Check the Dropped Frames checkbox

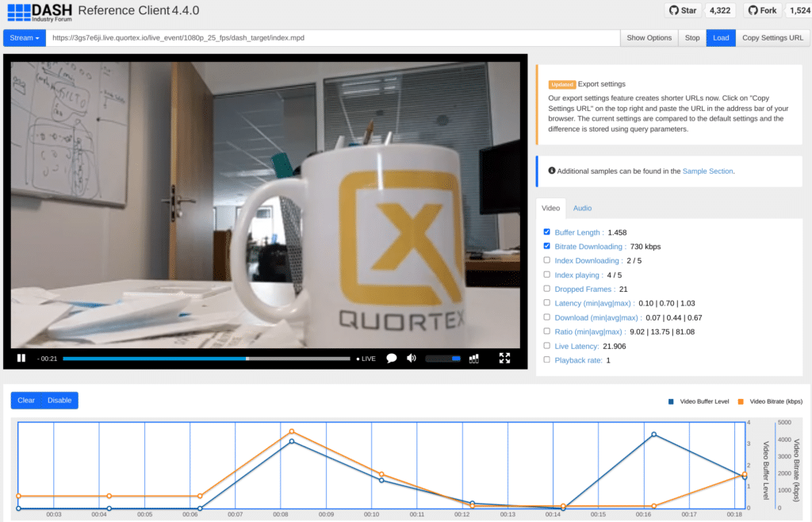[x=547, y=289]
